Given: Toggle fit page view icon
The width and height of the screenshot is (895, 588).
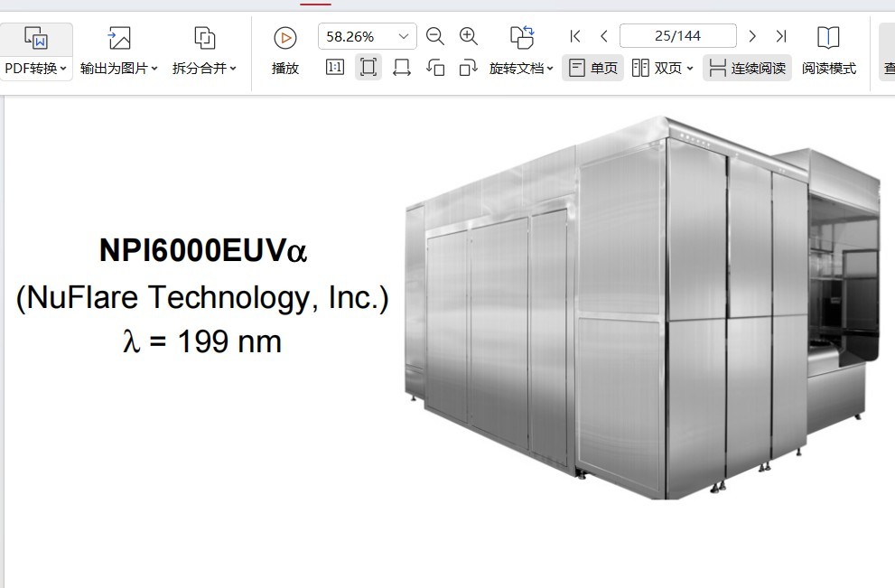Looking at the screenshot, I should (368, 68).
